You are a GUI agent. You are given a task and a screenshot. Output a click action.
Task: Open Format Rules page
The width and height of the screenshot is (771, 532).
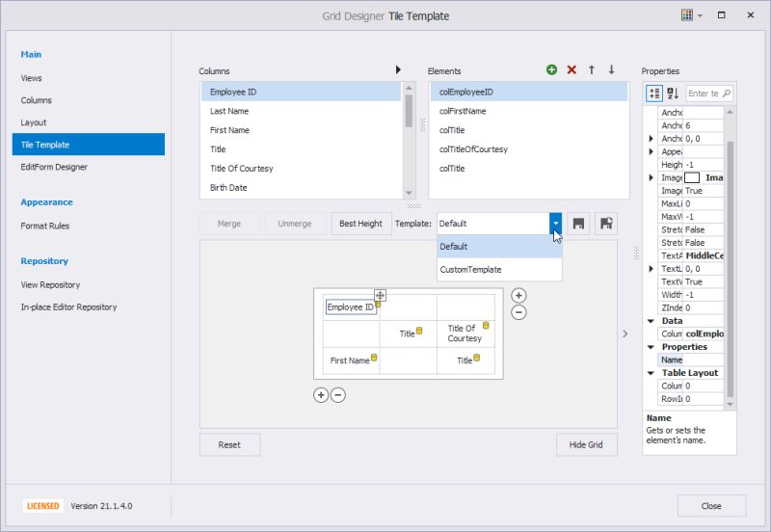tap(44, 226)
